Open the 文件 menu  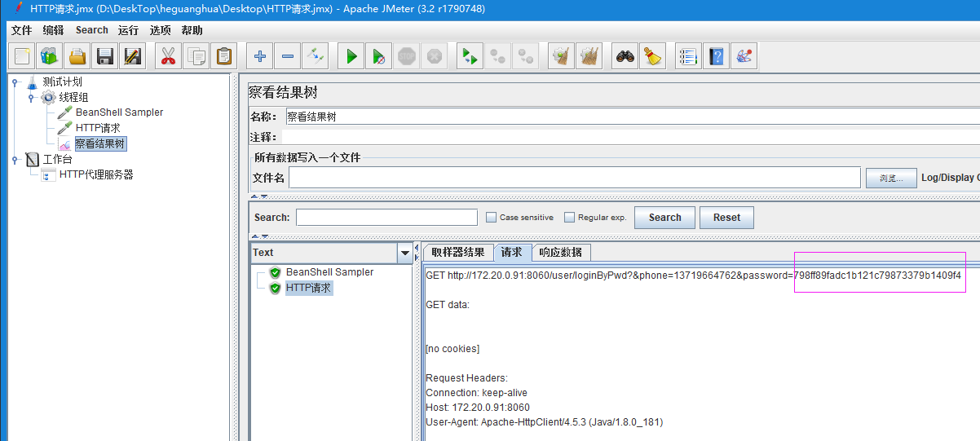point(21,30)
